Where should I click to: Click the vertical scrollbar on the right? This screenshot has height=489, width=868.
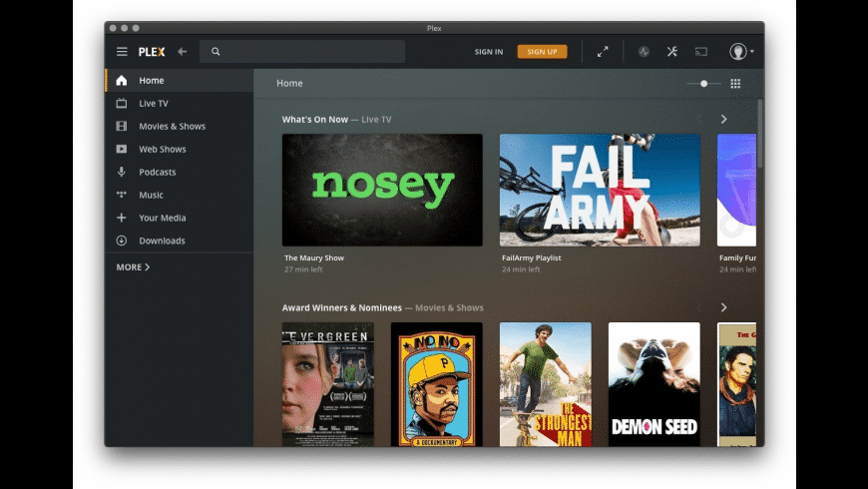coord(760,134)
